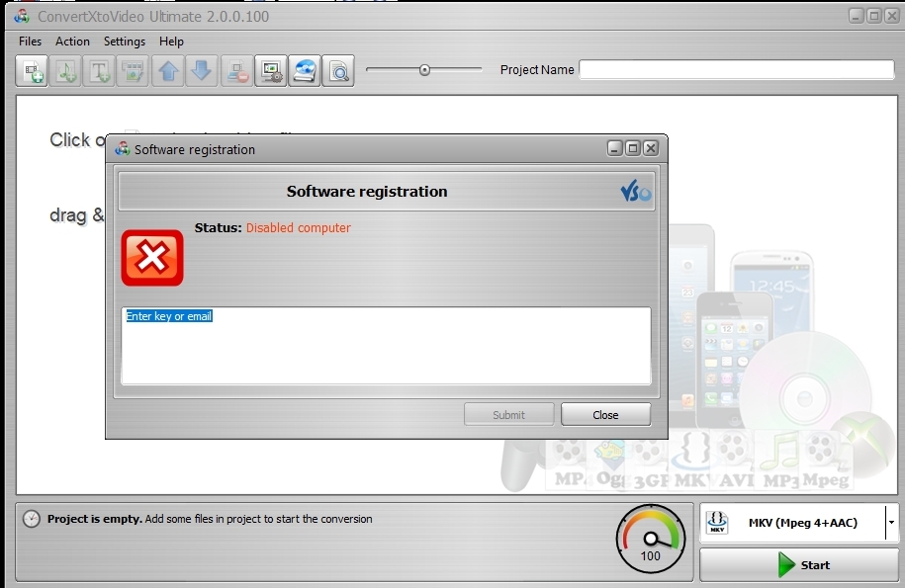Click the magnifier preview toolbar icon
Image resolution: width=905 pixels, height=588 pixels.
click(338, 71)
